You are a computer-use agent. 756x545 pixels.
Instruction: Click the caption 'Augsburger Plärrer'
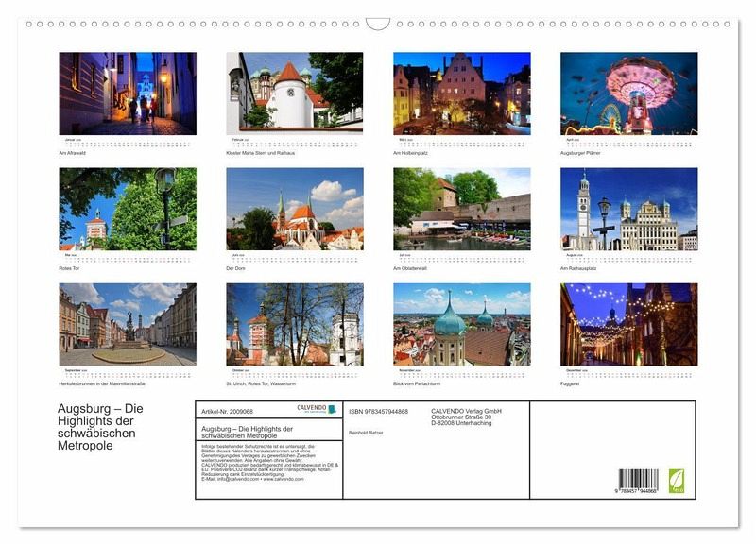580,153
